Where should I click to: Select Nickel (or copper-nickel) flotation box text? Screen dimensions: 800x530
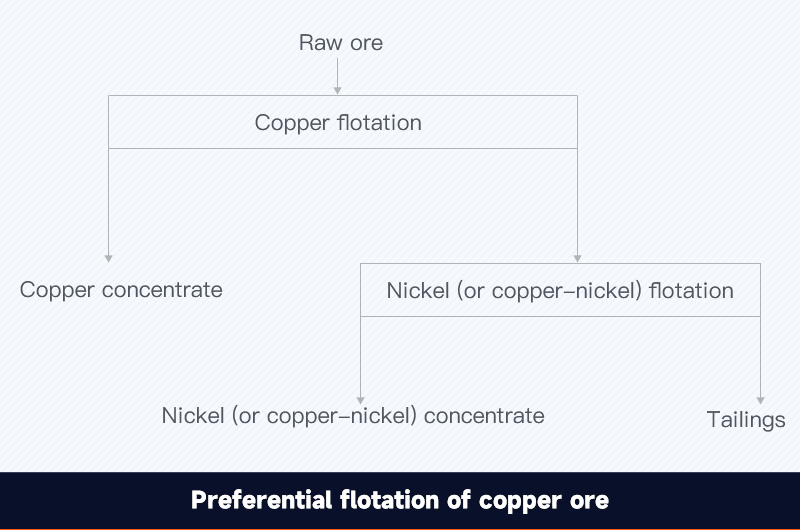[x=560, y=291]
